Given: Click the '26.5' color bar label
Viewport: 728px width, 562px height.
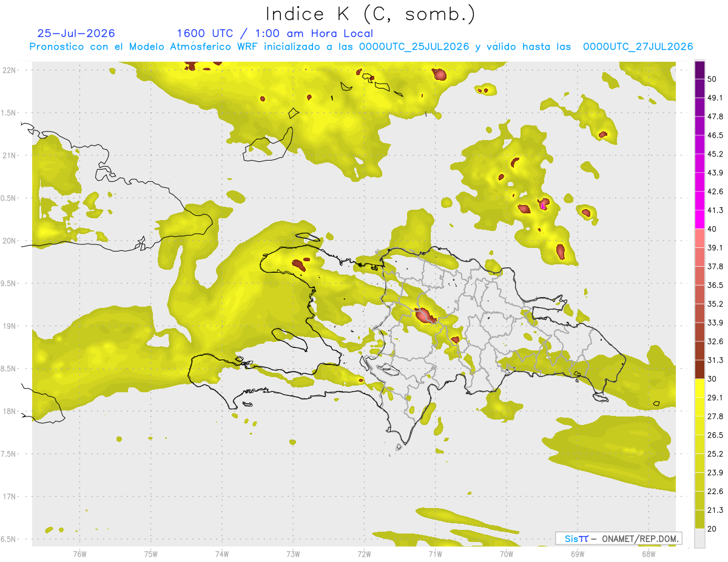Looking at the screenshot, I should [x=715, y=435].
